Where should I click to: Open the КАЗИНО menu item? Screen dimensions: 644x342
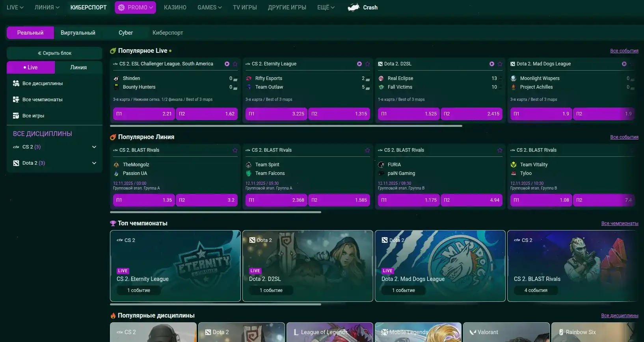175,7
